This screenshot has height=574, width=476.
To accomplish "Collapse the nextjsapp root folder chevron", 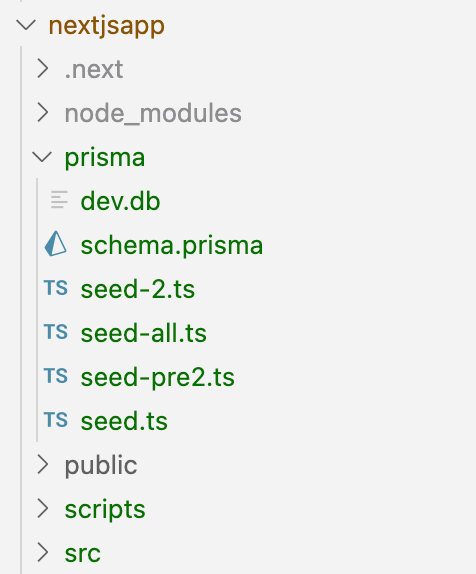I will (26, 25).
